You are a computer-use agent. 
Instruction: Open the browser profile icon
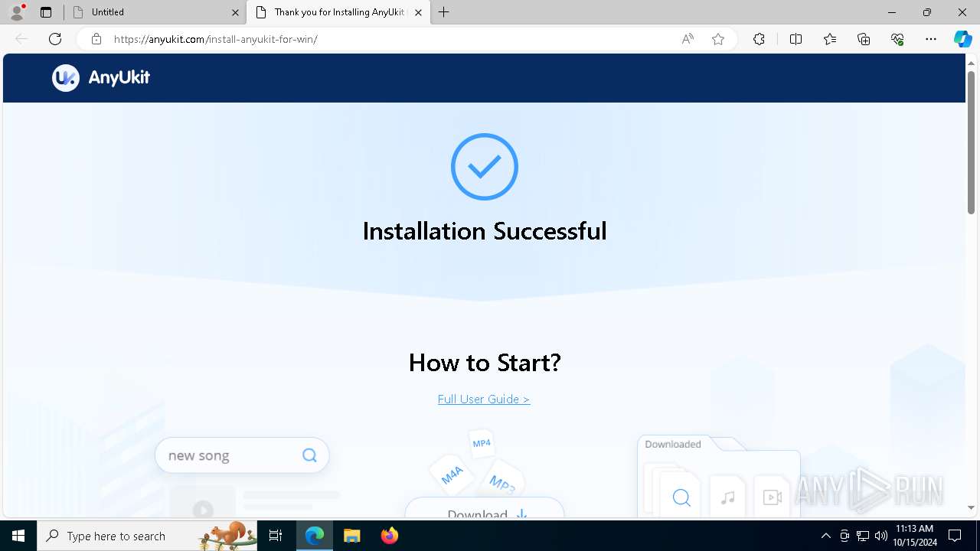(17, 12)
